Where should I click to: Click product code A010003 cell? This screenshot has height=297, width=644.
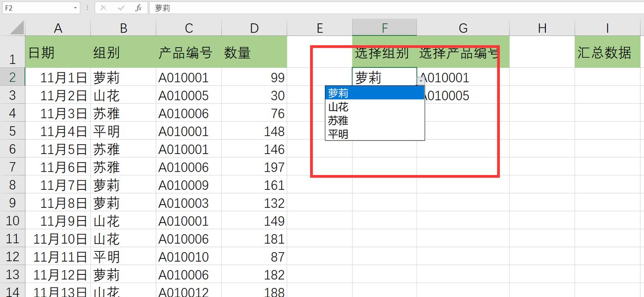click(x=189, y=203)
